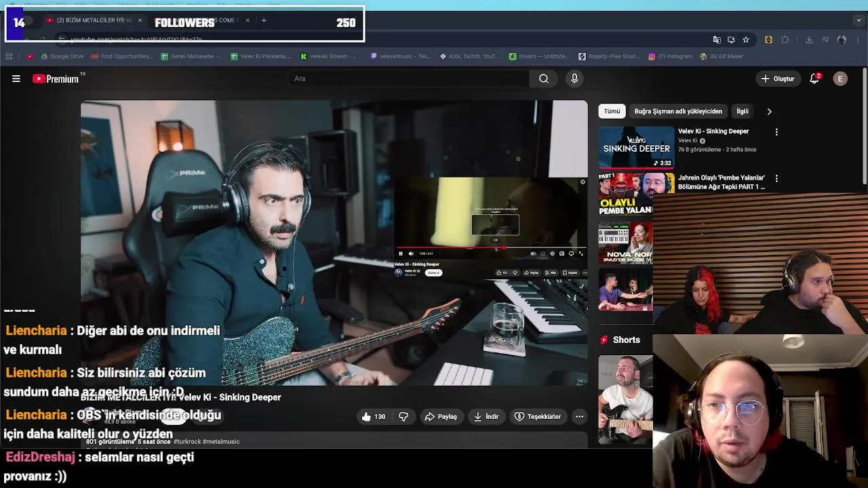Open the browser extensions puzzle icon

785,40
